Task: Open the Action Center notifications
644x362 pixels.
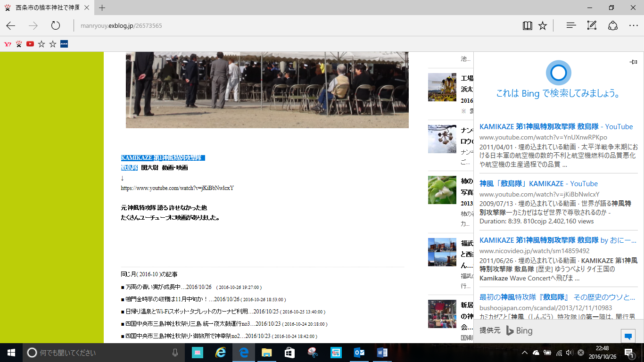Action: point(628,353)
